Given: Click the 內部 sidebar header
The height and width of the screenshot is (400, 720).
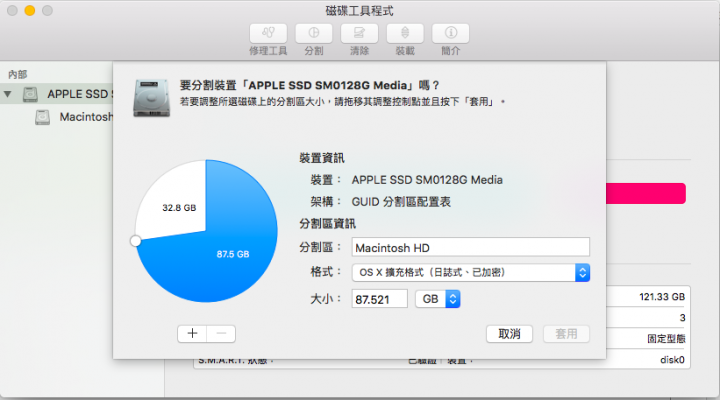Looking at the screenshot, I should [17, 74].
